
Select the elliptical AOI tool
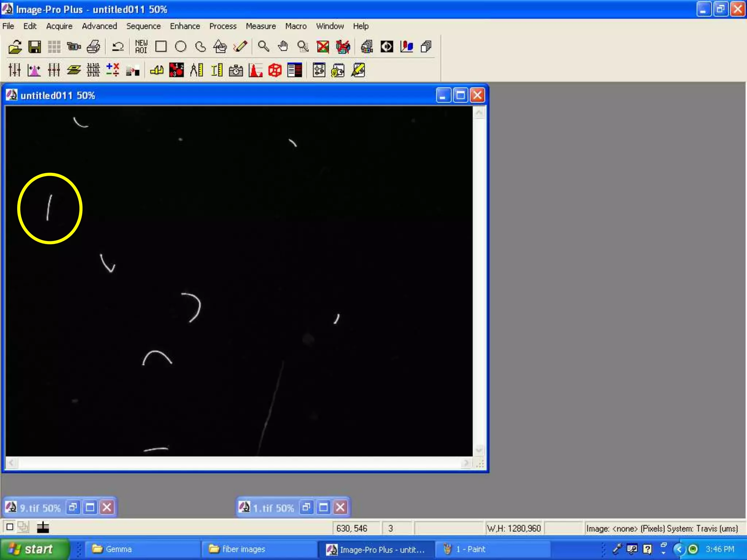click(x=181, y=47)
